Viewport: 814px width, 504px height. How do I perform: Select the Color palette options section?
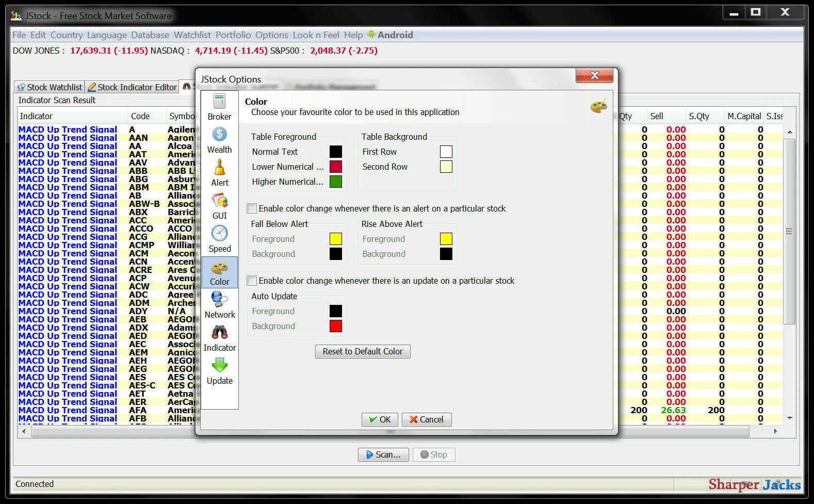220,272
